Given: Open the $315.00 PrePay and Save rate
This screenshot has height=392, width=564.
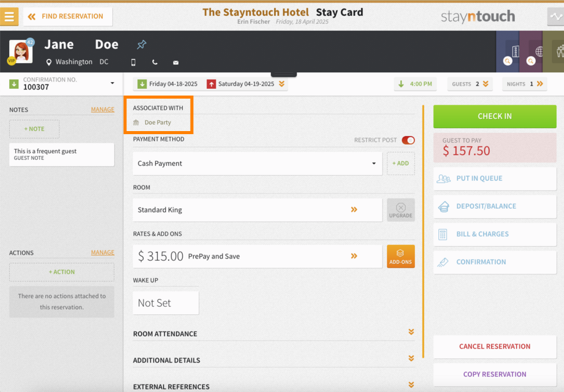Looking at the screenshot, I should 257,256.
